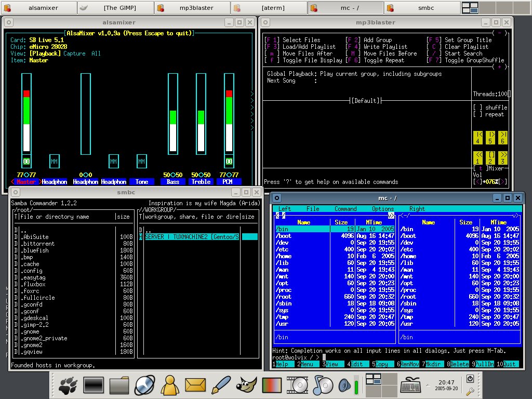Toggle the first Headphon MM mute box in alsamixer
The height and width of the screenshot is (399, 532).
pos(54,162)
